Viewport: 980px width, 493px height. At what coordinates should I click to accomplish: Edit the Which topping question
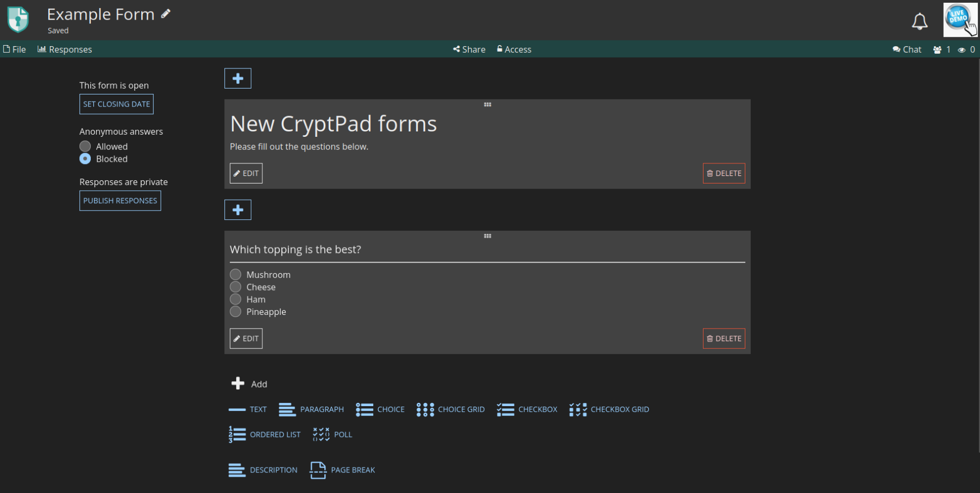246,338
